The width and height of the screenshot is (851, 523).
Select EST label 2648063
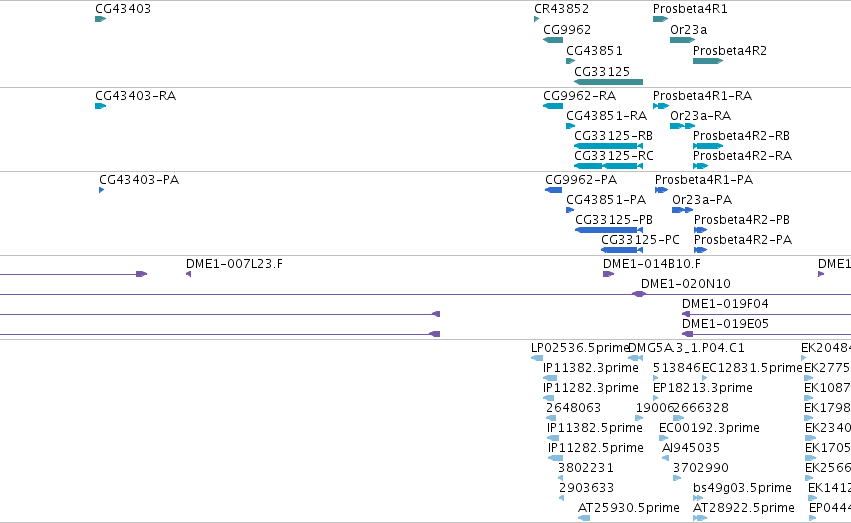573,408
